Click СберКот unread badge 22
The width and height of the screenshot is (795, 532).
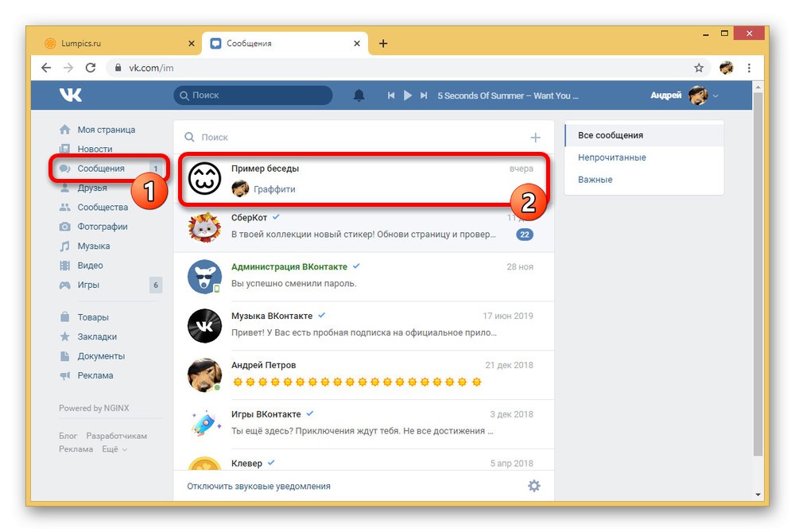point(524,235)
